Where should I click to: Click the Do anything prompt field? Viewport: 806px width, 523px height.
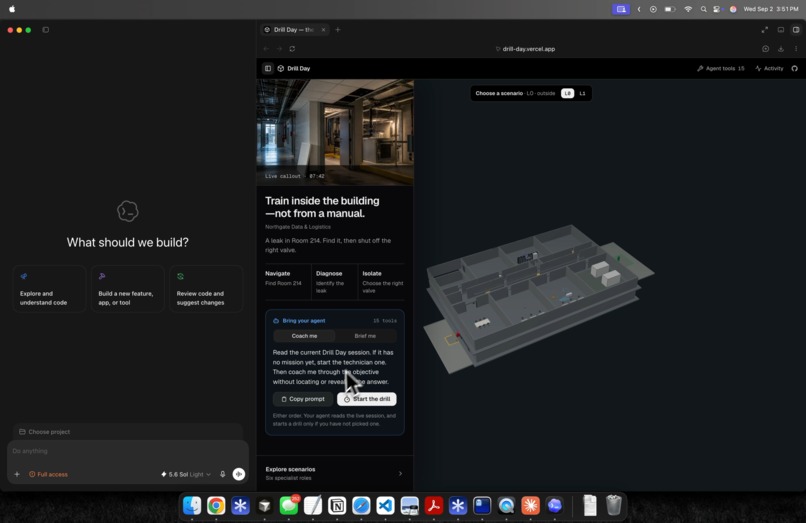(127, 451)
